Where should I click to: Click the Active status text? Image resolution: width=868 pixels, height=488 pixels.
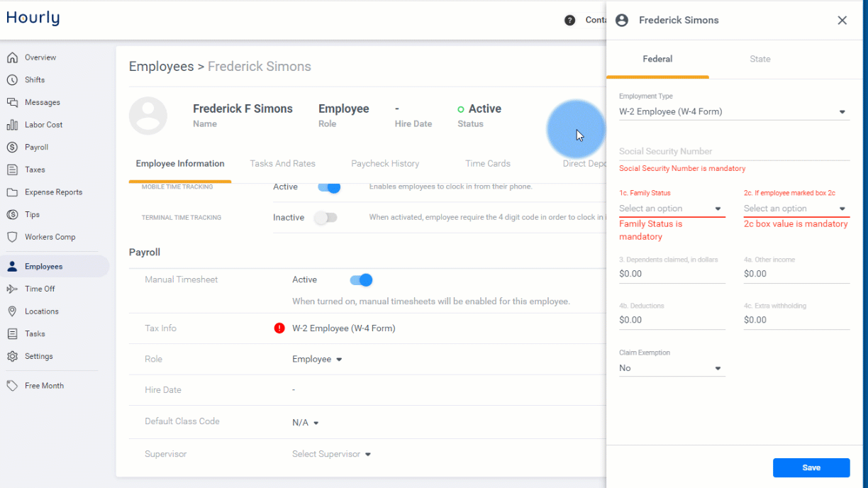coord(485,109)
